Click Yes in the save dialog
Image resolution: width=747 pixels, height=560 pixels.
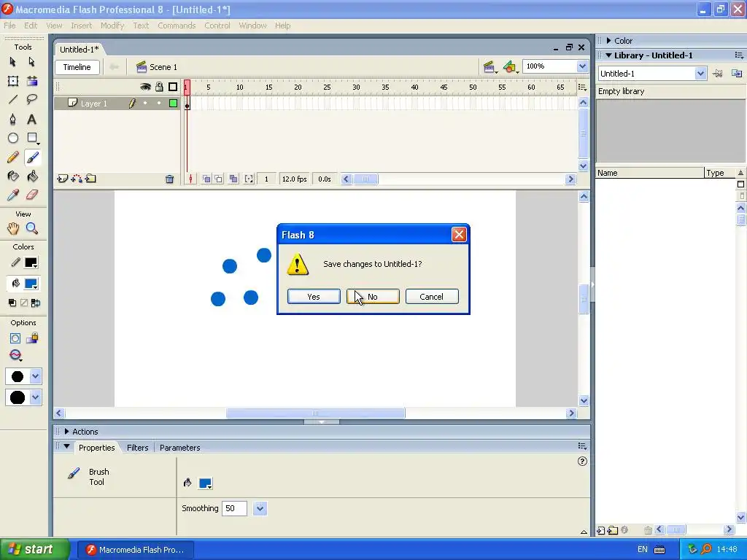point(314,297)
